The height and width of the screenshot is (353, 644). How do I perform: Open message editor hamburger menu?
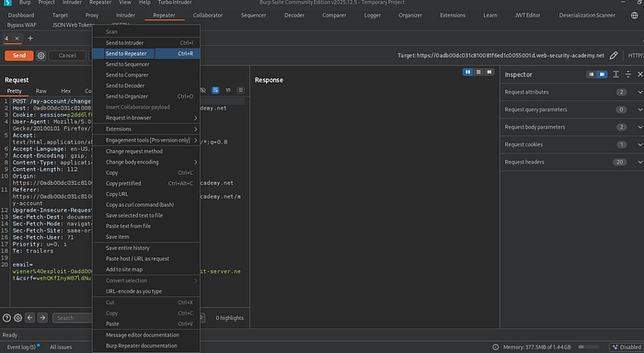tap(241, 90)
